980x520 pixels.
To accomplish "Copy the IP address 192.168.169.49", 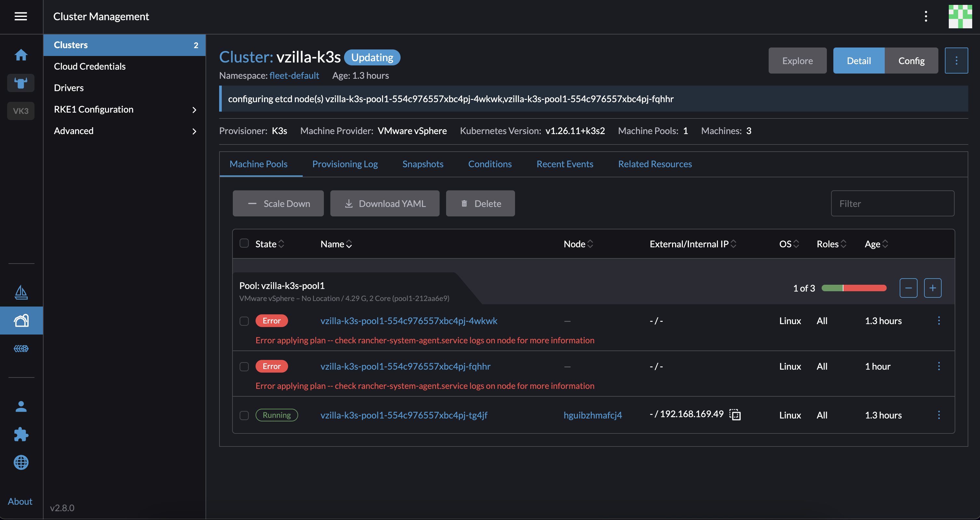I will pos(735,414).
